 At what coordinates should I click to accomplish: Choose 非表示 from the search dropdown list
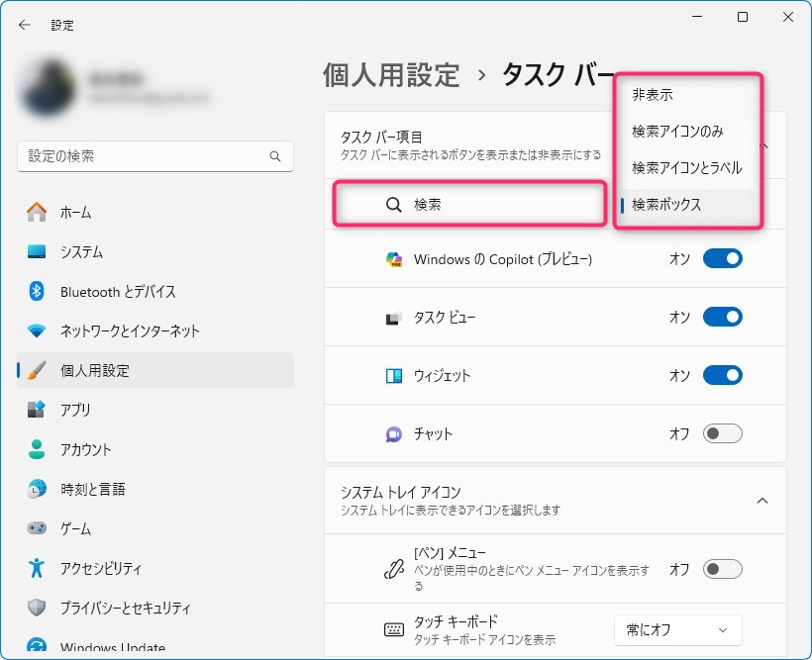tap(653, 95)
